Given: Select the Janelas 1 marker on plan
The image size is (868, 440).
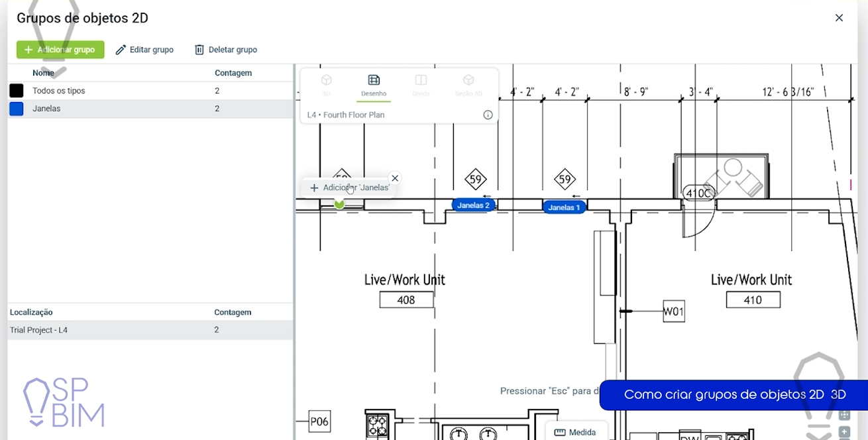Looking at the screenshot, I should pyautogui.click(x=564, y=207).
